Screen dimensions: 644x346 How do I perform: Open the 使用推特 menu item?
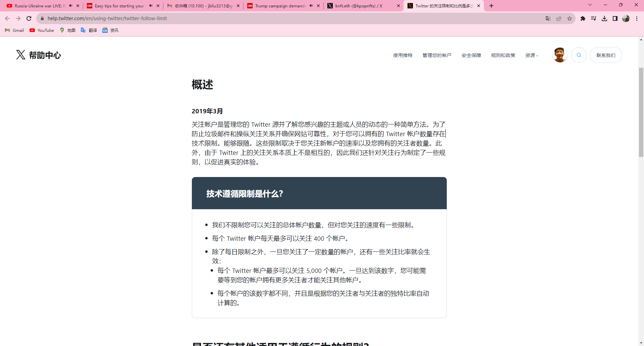click(403, 55)
